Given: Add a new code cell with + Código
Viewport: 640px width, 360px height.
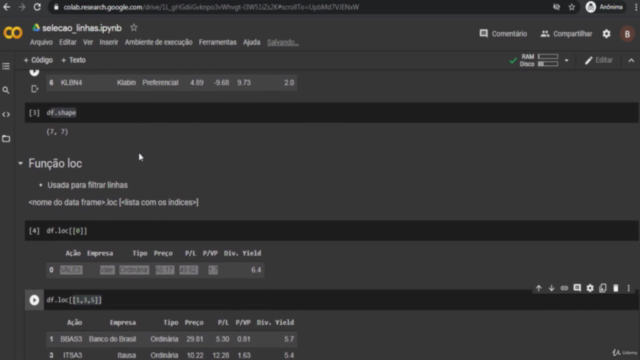Looking at the screenshot, I should pos(38,60).
